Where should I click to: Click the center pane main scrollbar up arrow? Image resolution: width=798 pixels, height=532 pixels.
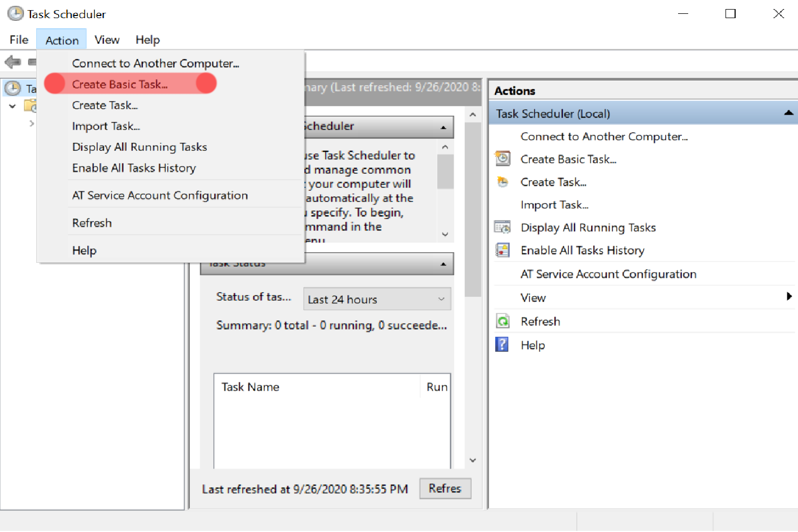[473, 115]
